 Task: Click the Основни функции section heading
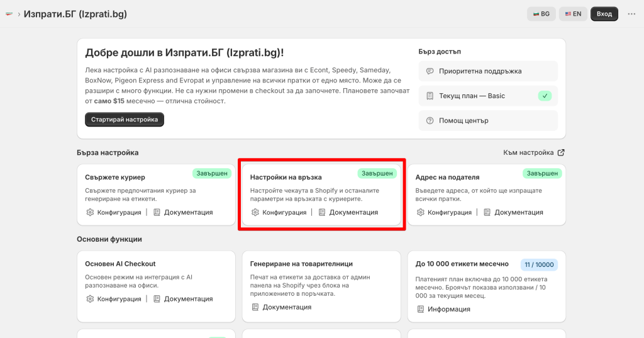pos(109,239)
